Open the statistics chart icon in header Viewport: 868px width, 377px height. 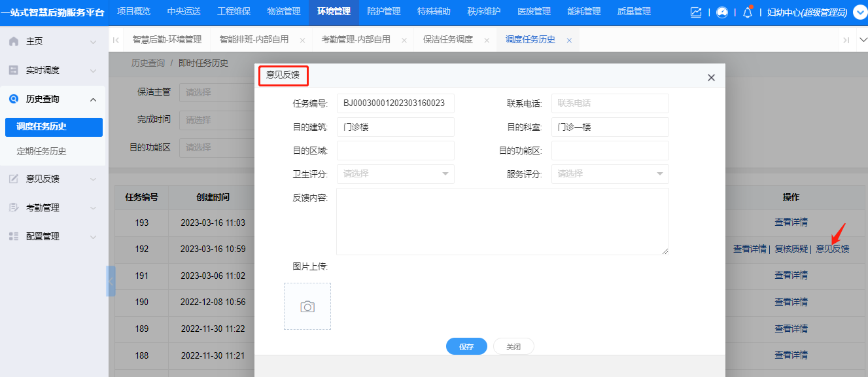click(x=696, y=12)
